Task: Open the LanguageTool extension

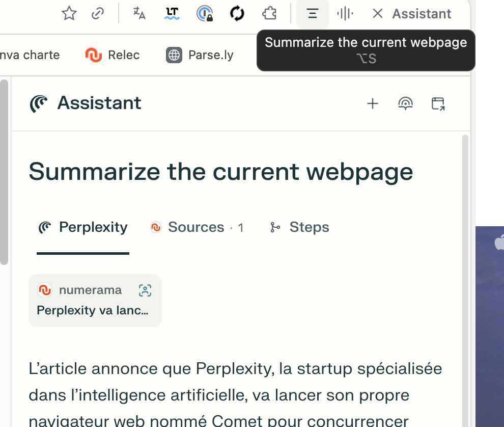Action: tap(172, 14)
